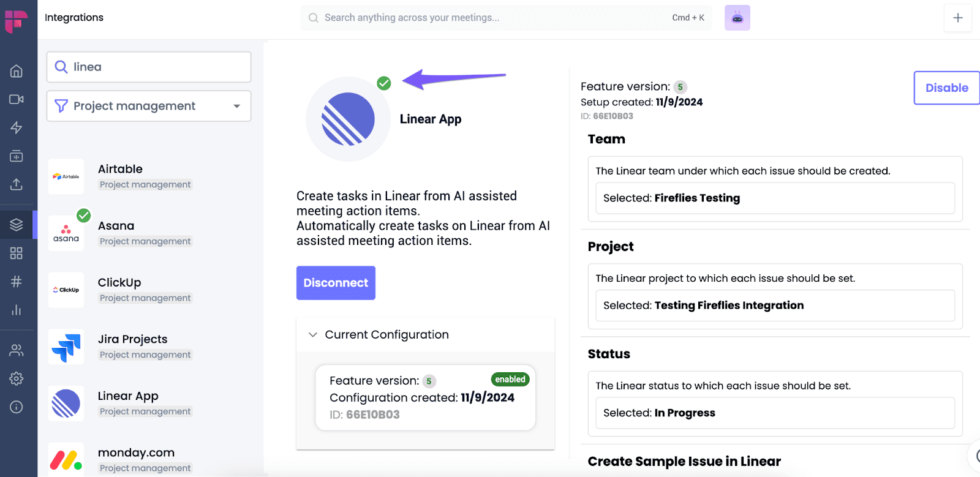Click the Asana logo thumbnail
The image size is (980, 477).
[x=66, y=233]
